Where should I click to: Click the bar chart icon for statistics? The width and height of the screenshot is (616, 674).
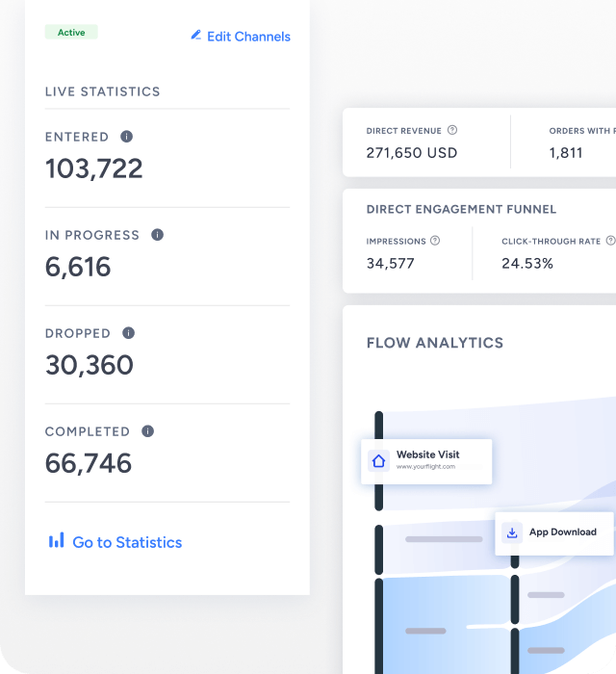(x=57, y=541)
